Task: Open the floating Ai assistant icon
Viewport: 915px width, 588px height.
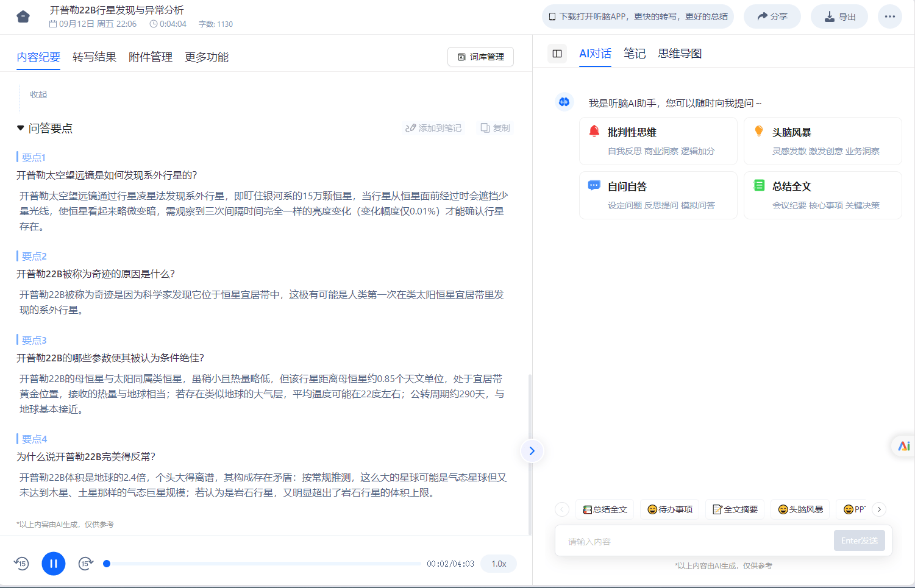Action: coord(903,446)
